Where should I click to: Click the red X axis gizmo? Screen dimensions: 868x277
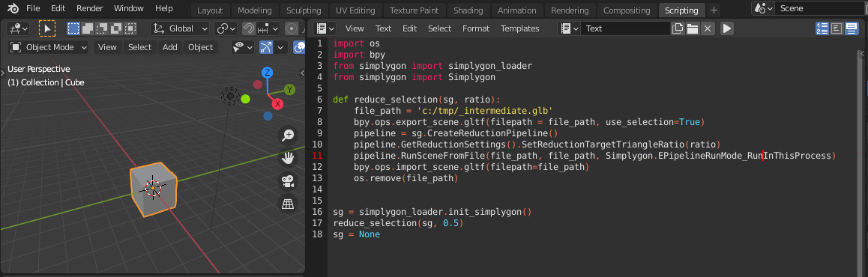(x=278, y=103)
